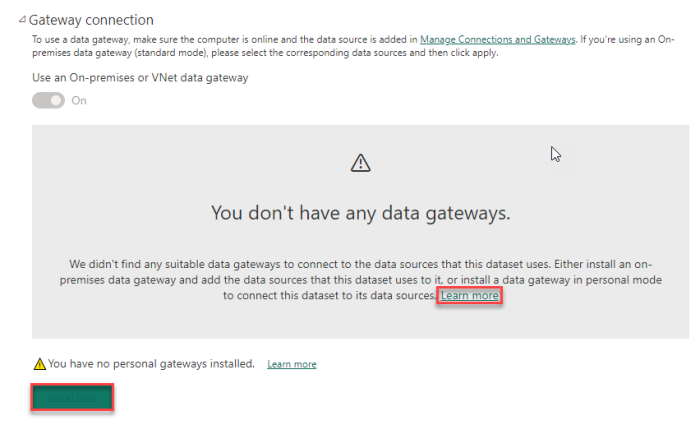Screen dimensions: 700x425
Task: Open Learn more link beside personal gateways warning
Action: point(292,364)
